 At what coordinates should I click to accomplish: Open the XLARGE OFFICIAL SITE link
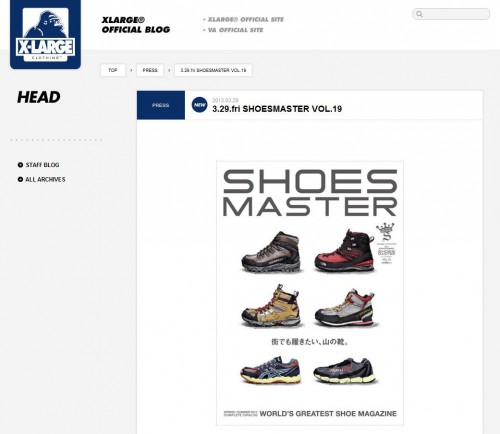[246, 20]
